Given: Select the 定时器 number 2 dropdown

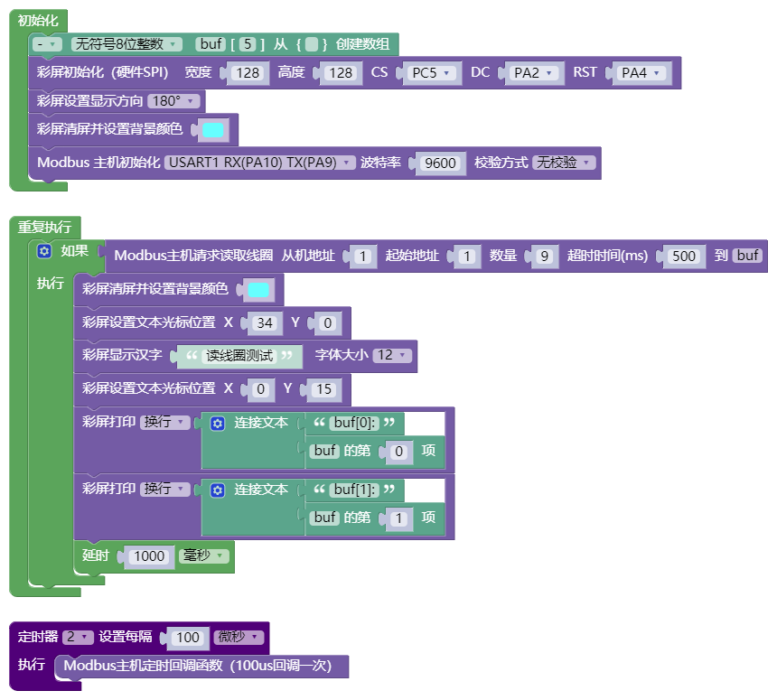Looking at the screenshot, I should pyautogui.click(x=78, y=637).
